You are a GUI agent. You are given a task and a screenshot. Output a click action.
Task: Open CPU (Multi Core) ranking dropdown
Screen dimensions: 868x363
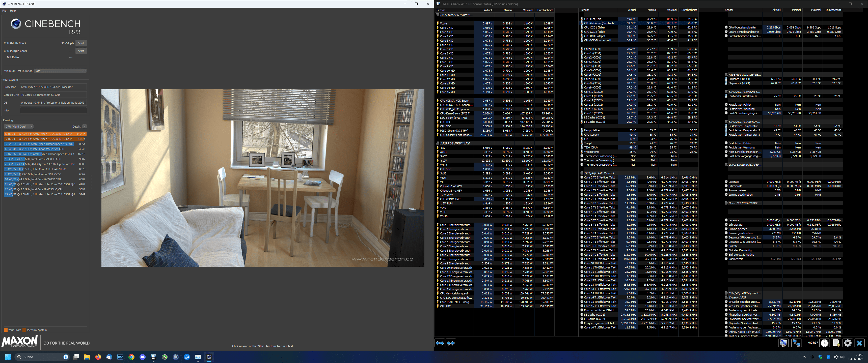pyautogui.click(x=18, y=127)
